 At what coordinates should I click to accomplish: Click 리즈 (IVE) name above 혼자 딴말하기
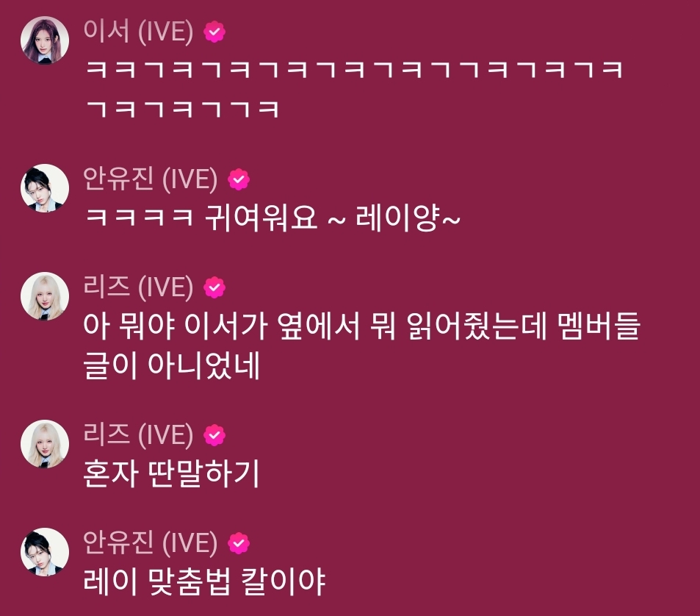[138, 435]
